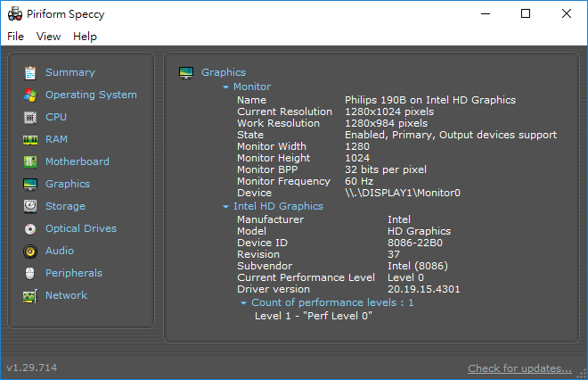Click the Audio speaker icon
Image resolution: width=588 pixels, height=380 pixels.
pyautogui.click(x=30, y=251)
